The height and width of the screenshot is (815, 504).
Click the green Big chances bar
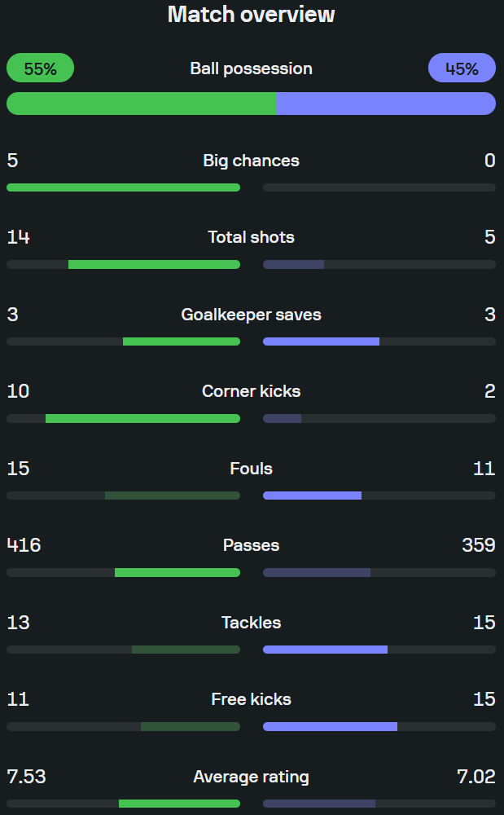click(x=123, y=187)
